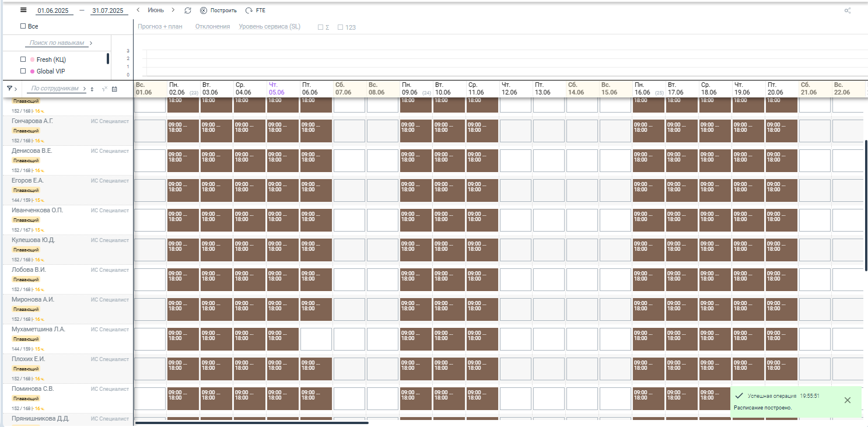Clear filters with the crossed funnel icon
The width and height of the screenshot is (868, 427).
pos(104,89)
